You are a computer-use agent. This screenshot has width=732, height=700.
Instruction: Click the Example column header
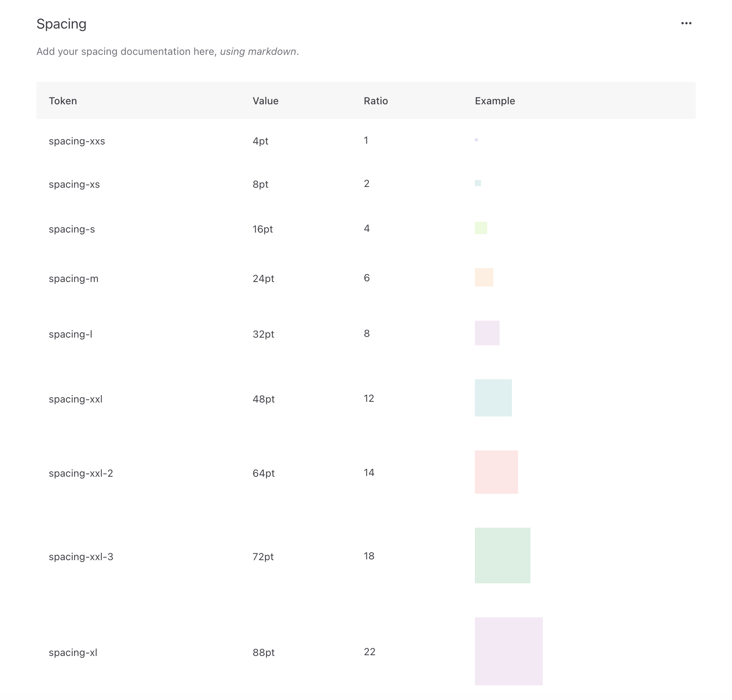click(495, 100)
